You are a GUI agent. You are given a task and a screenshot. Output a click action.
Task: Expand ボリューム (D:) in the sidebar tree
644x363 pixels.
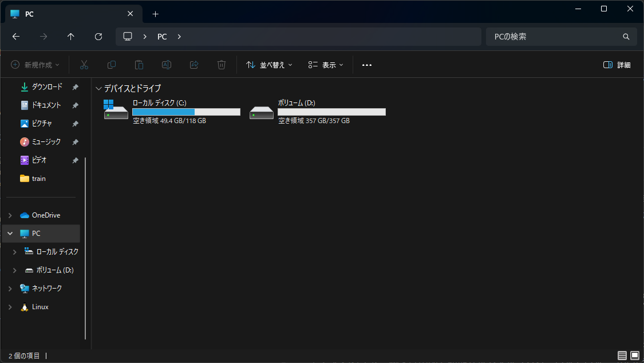(x=15, y=270)
